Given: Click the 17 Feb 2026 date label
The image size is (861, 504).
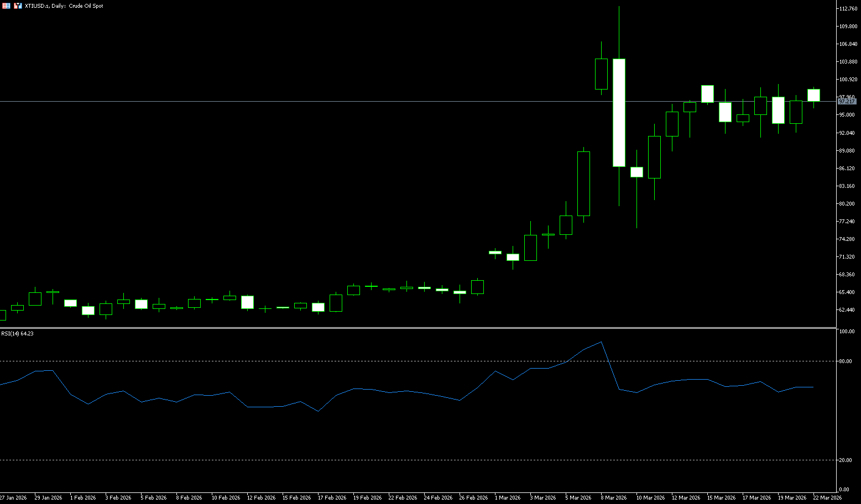Looking at the screenshot, I should click(331, 497).
